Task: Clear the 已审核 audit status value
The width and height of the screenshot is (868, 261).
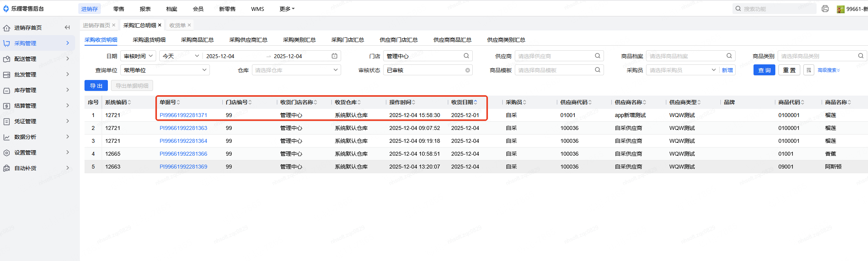Action: click(x=467, y=70)
